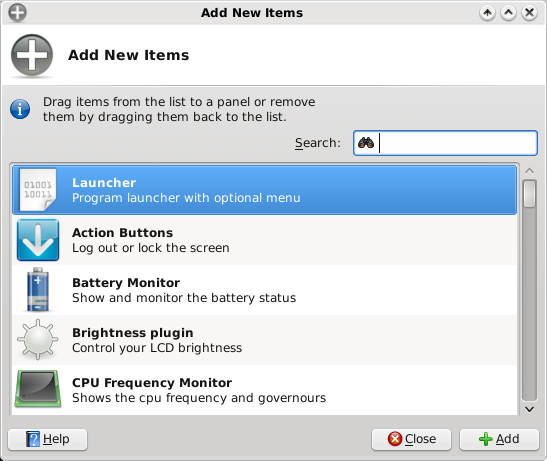Click the scrollbar up arrow
This screenshot has height=461, width=547.
[x=529, y=171]
